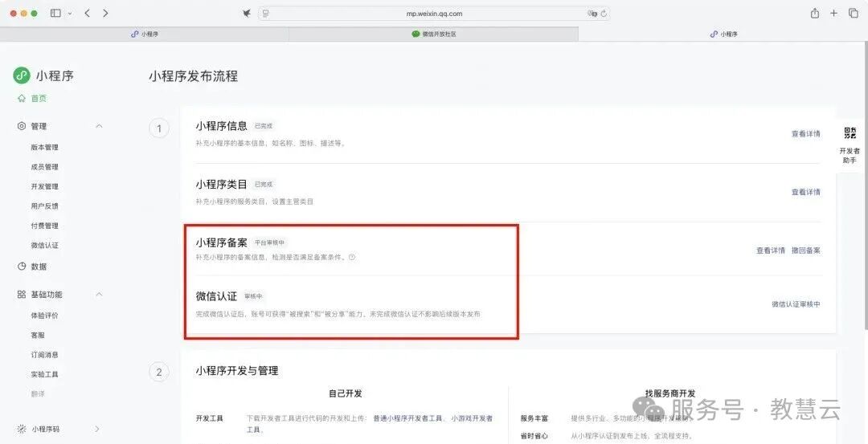
Task: Click the bird extension icon
Action: pos(247,14)
